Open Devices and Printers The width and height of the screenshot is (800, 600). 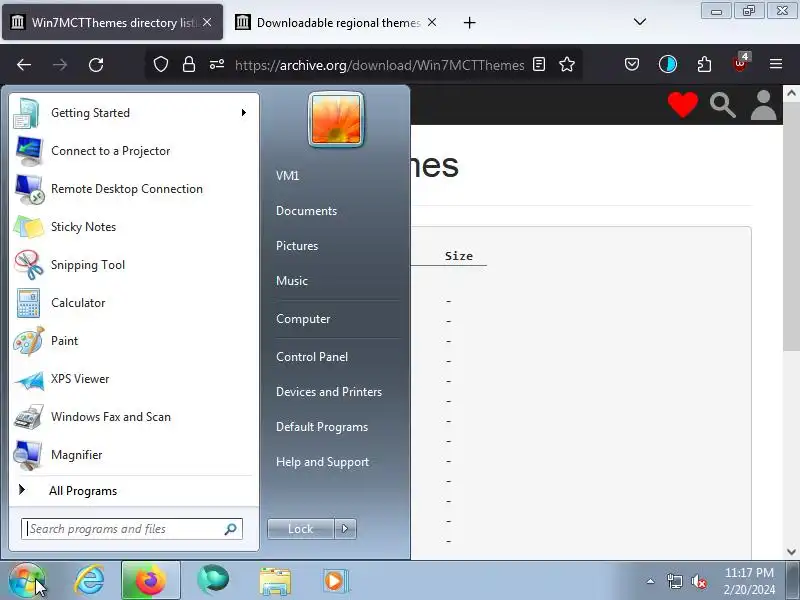point(329,392)
